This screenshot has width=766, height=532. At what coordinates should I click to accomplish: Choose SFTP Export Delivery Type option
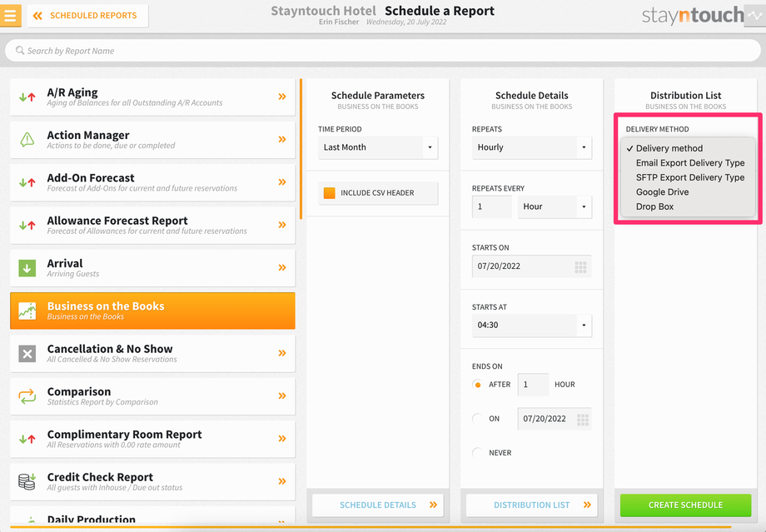point(688,178)
